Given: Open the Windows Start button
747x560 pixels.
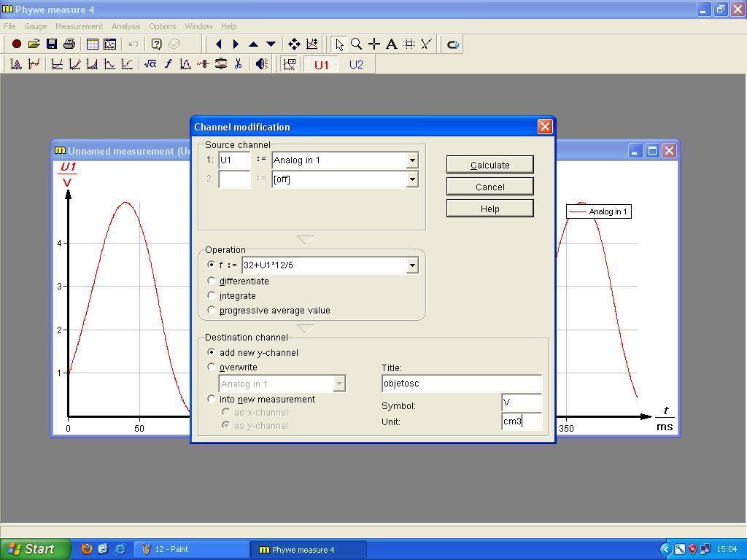Looking at the screenshot, I should pos(34,549).
